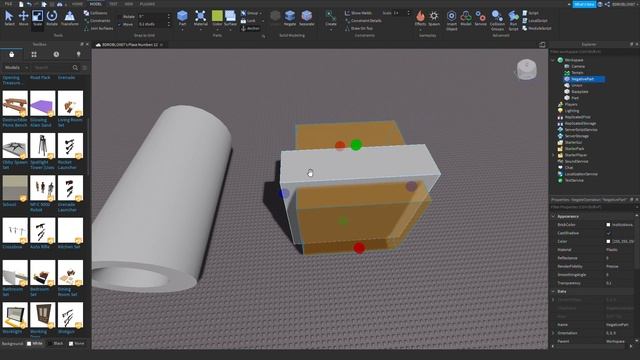Switch to the PLUGINS ribbon tab
Image resolution: width=640 pixels, height=360 pixels.
[x=147, y=4]
